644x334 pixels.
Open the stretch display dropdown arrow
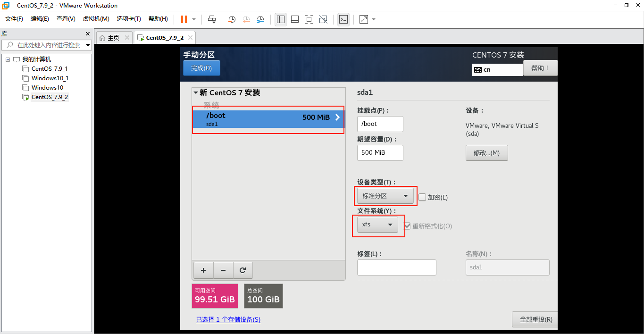point(374,19)
